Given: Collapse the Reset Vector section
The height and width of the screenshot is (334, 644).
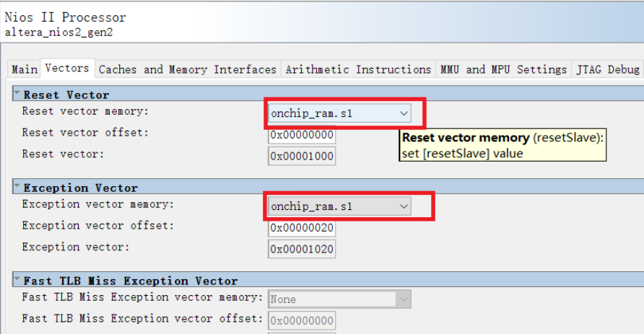Looking at the screenshot, I should pos(17,95).
